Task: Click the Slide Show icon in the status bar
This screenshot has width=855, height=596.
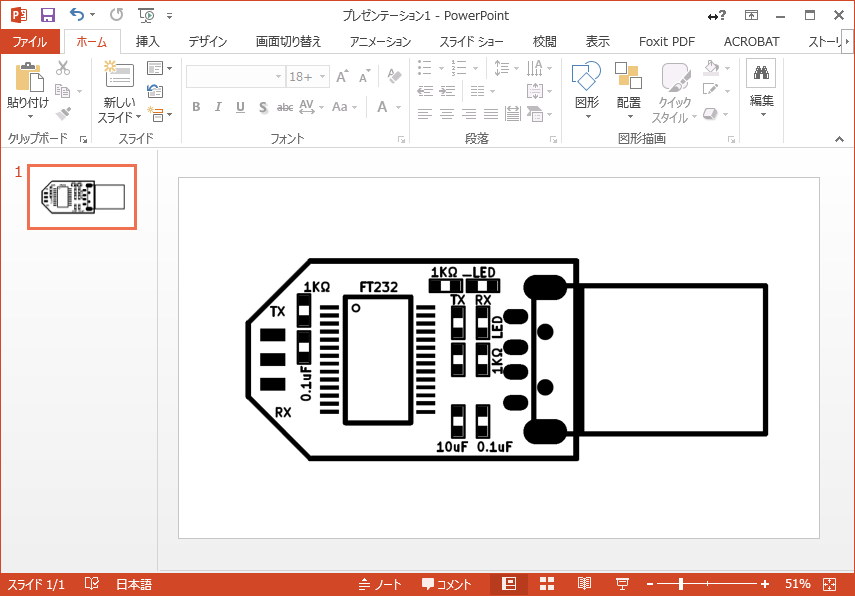Action: 622,584
